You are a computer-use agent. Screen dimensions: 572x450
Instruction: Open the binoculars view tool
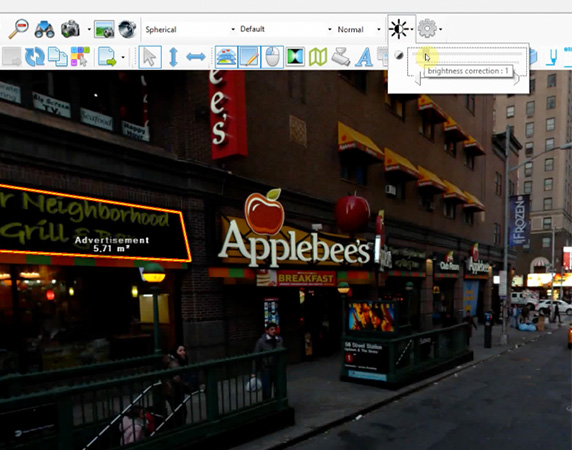click(x=44, y=29)
